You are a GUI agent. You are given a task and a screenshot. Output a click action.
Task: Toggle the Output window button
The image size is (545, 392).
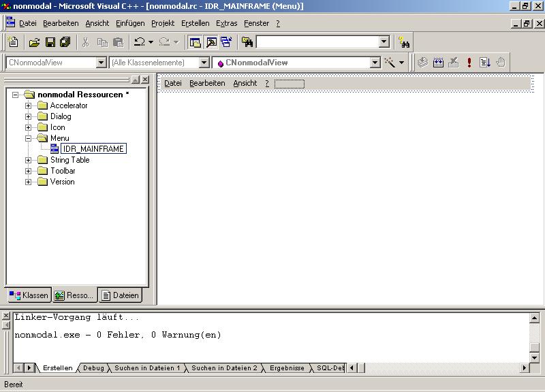point(211,42)
